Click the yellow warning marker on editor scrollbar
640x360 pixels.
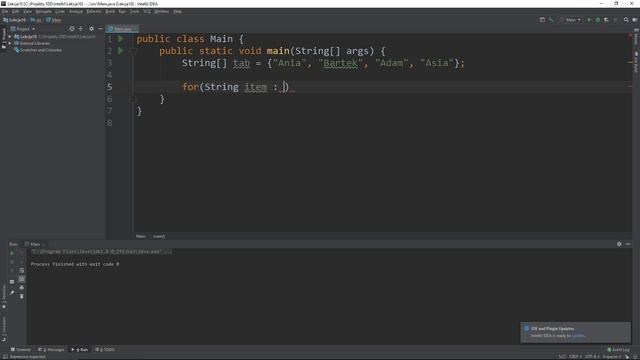point(630,62)
